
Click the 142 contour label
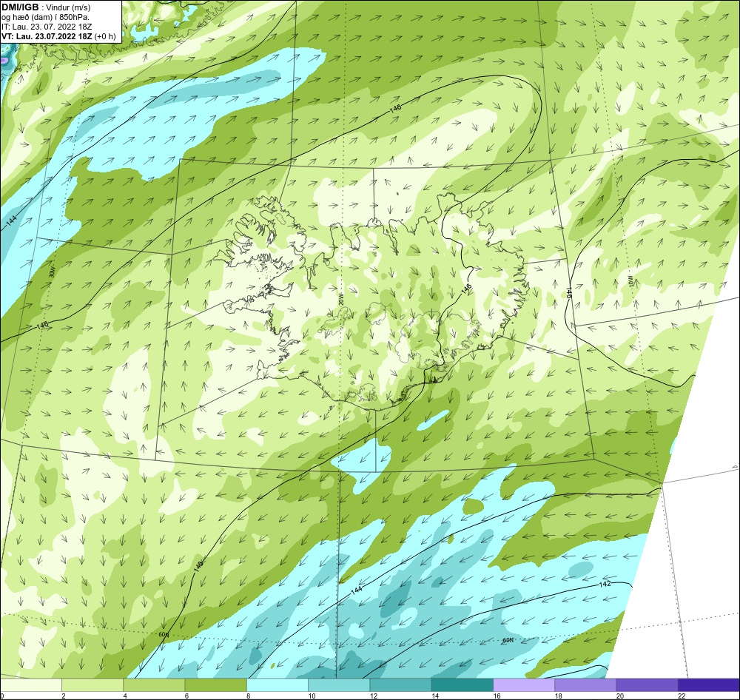605,583
